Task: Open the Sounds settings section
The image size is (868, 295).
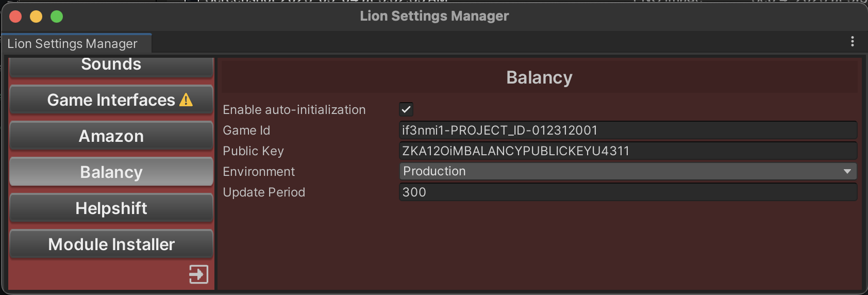Action: tap(111, 65)
